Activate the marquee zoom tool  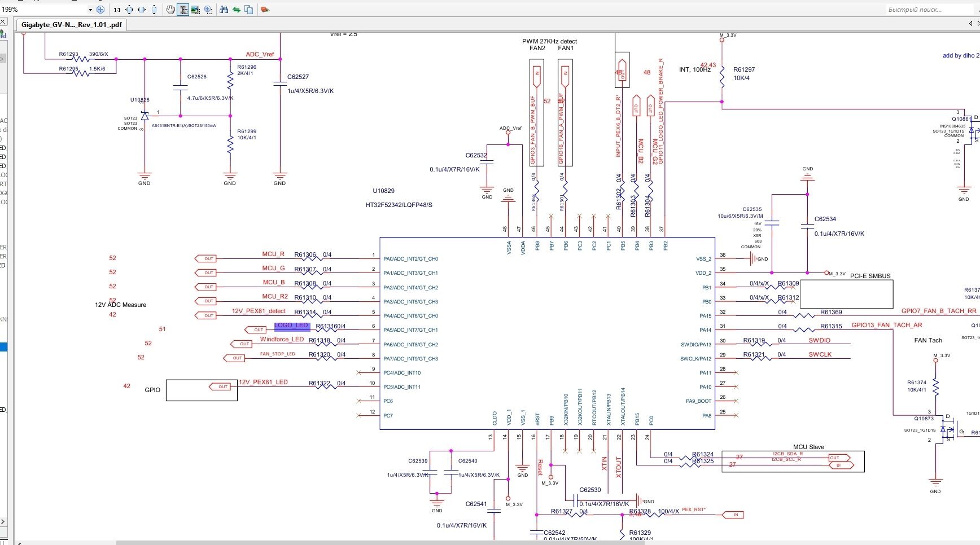pyautogui.click(x=208, y=10)
